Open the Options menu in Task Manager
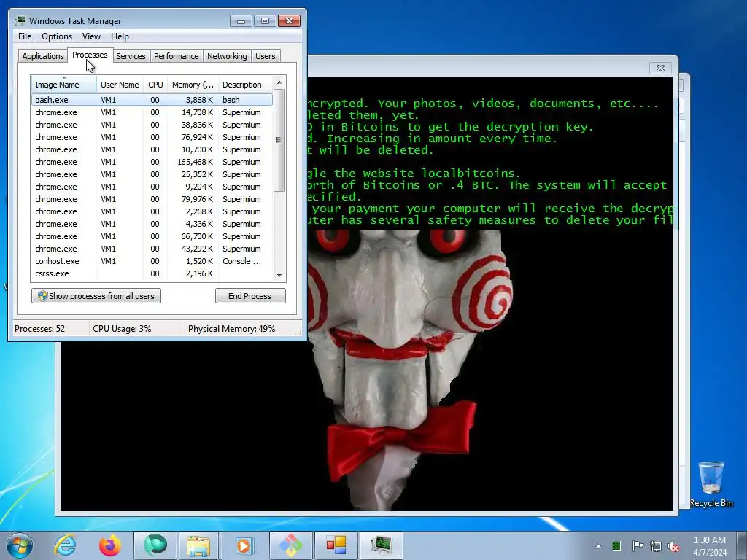The width and height of the screenshot is (747, 560). click(x=57, y=36)
